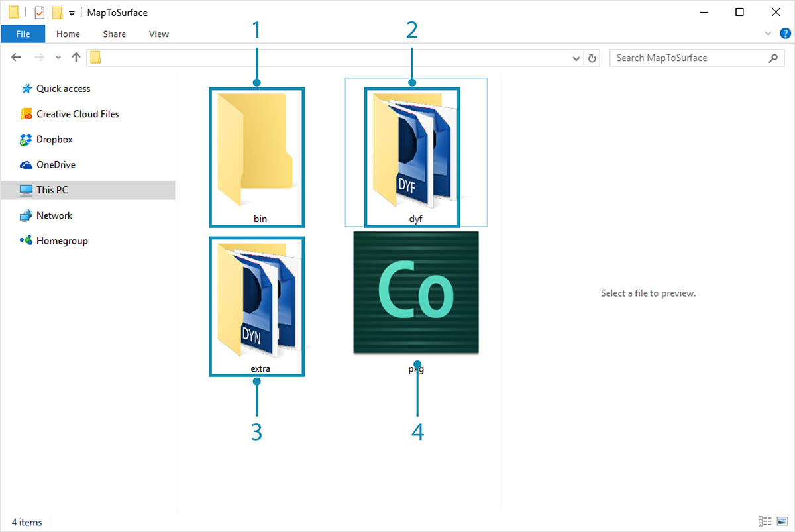This screenshot has height=532, width=795.
Task: Open the recent locations dropdown
Action: point(58,58)
